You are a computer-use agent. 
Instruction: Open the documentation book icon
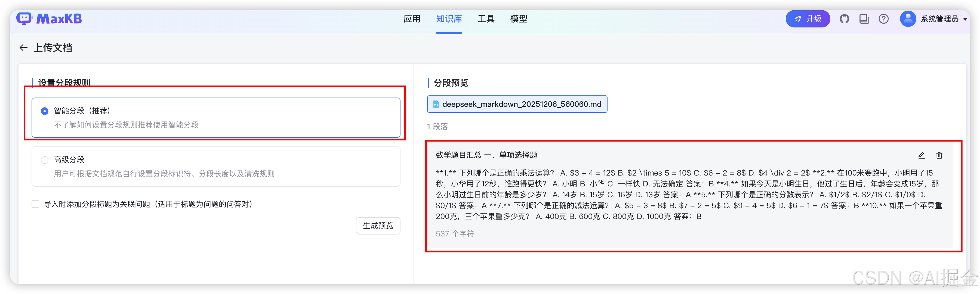tap(864, 18)
